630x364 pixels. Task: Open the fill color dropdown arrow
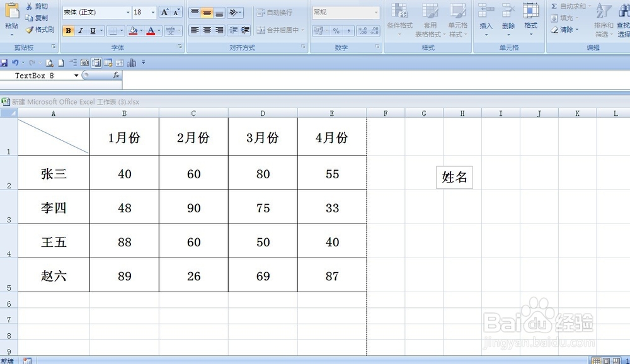click(141, 30)
